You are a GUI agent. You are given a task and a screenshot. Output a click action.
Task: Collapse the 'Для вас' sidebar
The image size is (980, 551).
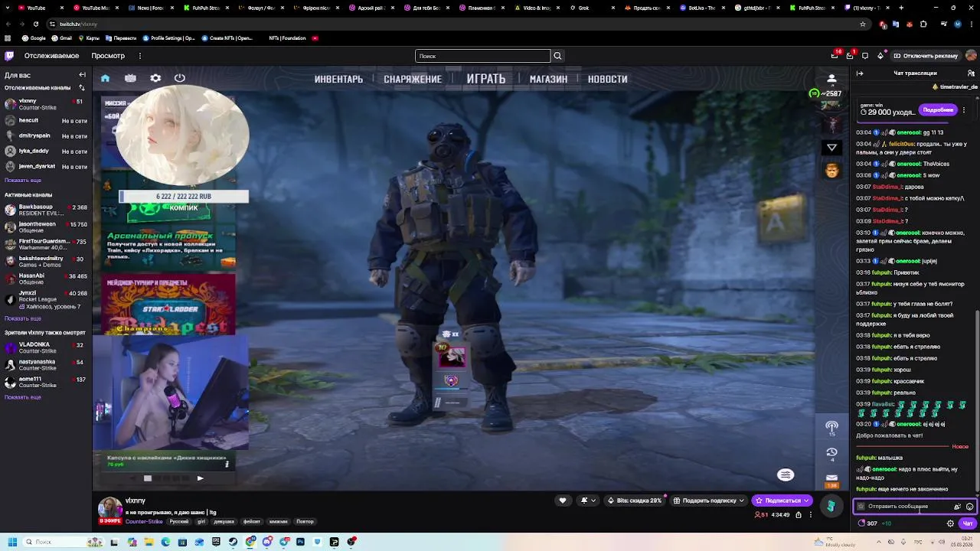[82, 75]
